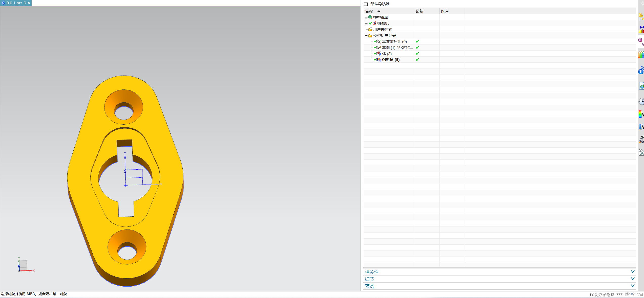Select the 用户表达式 folder icon
Screen dimensions: 644x298
[370, 30]
